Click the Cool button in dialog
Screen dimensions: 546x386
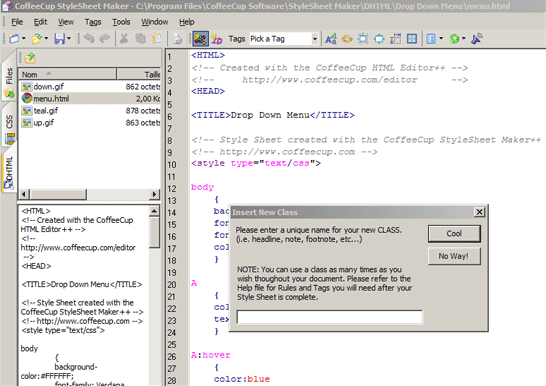[x=454, y=234]
